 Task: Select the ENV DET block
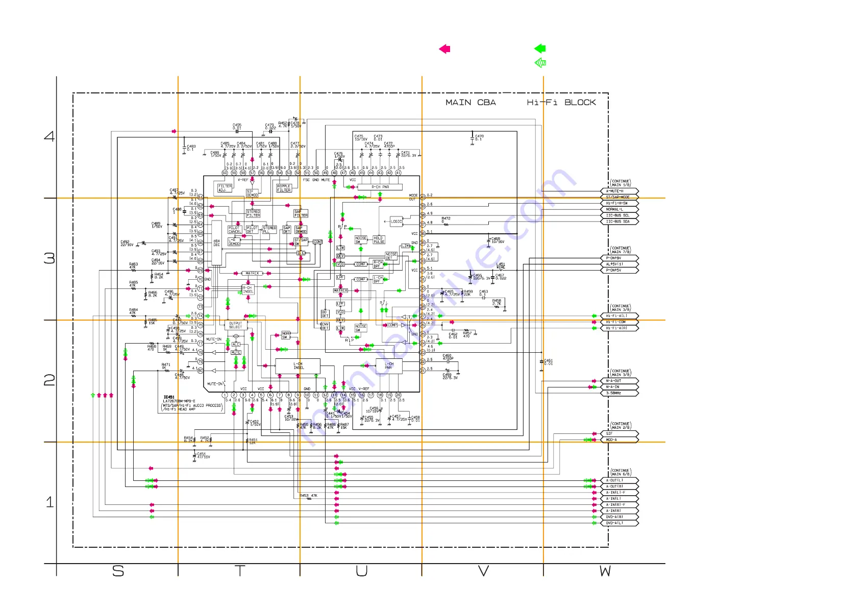tap(325, 326)
